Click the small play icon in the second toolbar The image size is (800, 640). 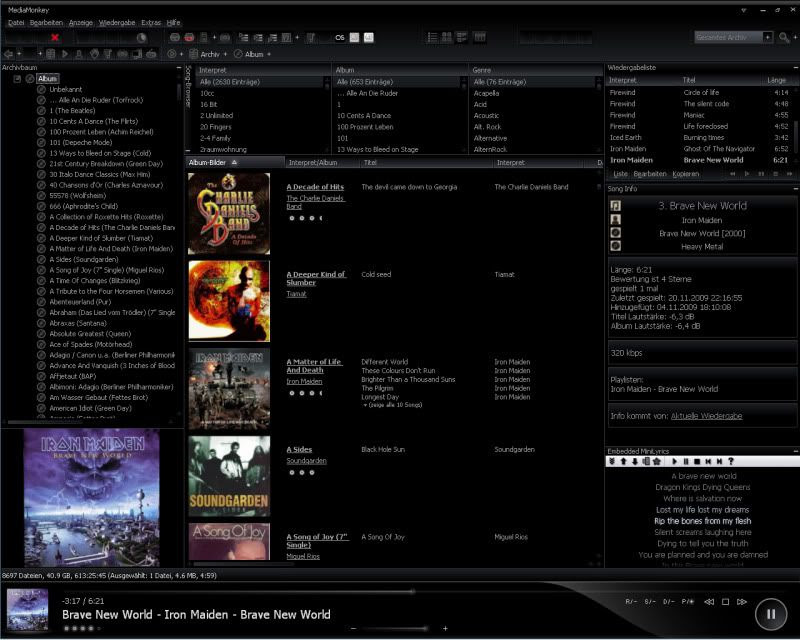65,54
